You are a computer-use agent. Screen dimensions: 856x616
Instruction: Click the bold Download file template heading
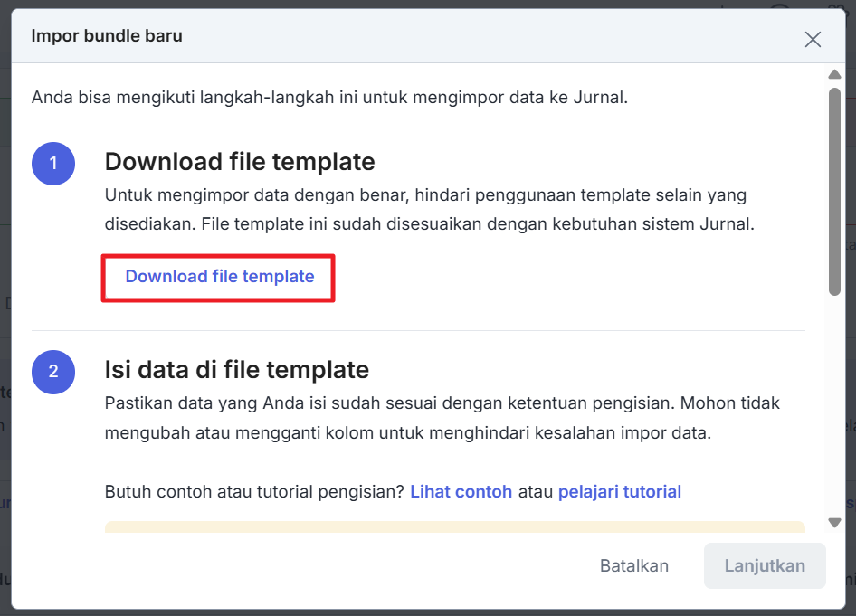(x=240, y=162)
